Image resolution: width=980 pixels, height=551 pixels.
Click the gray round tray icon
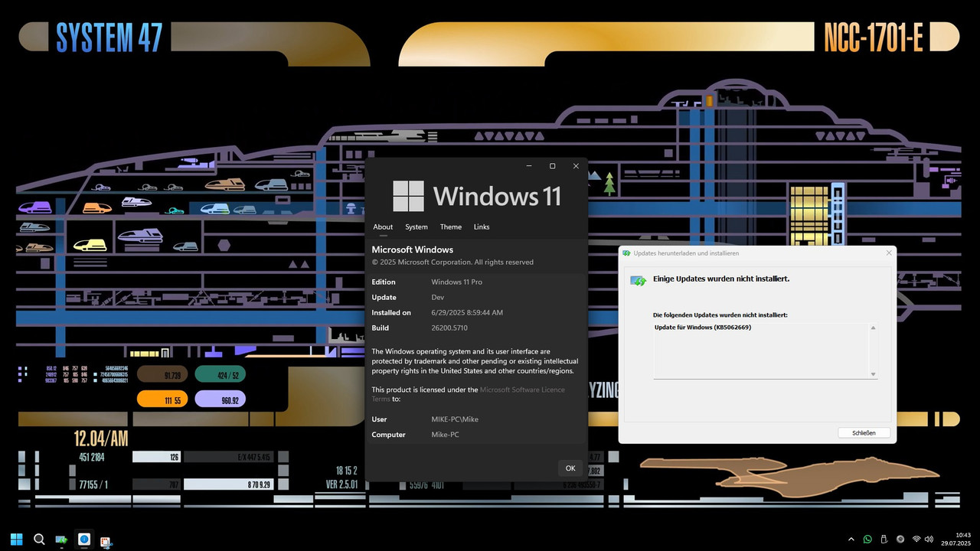pyautogui.click(x=900, y=540)
